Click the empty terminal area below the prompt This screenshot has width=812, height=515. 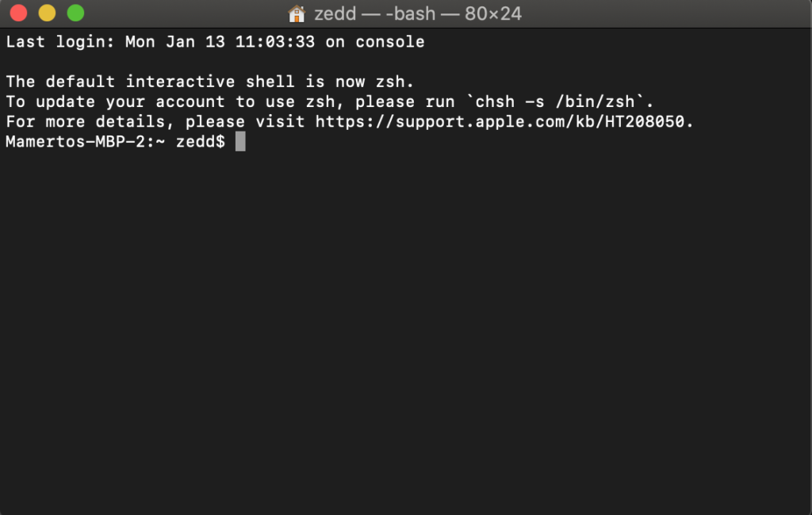[406, 331]
